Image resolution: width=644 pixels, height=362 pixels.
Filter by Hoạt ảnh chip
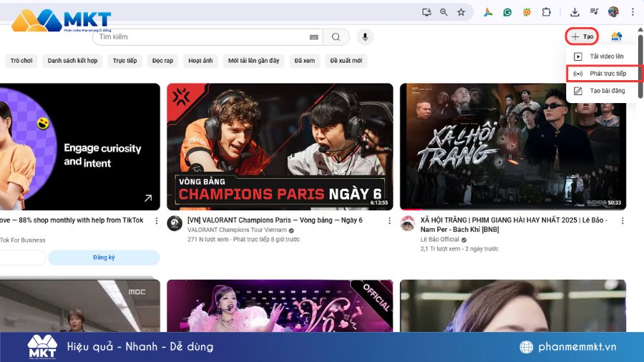(200, 61)
